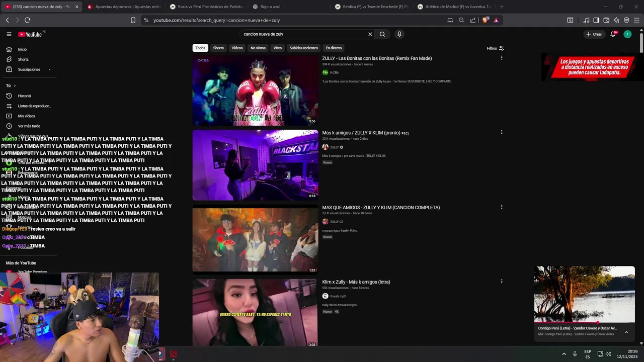Open site settings icon beside URL
This screenshot has width=644, height=362.
[146, 20]
